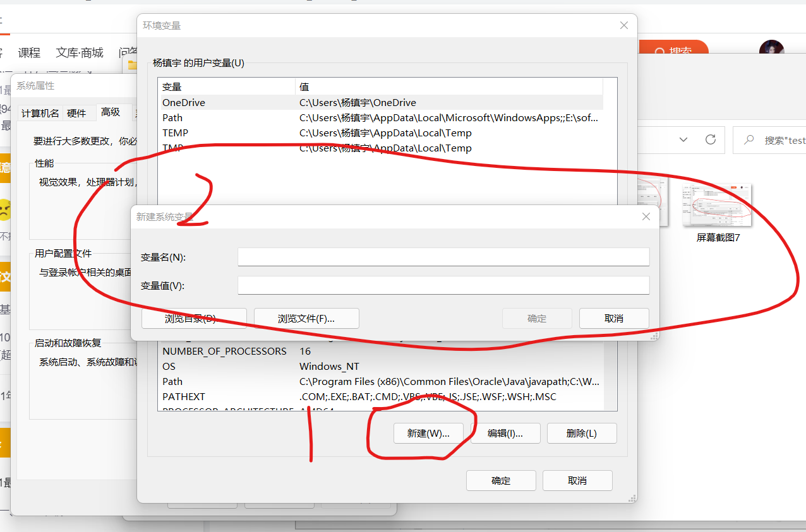Close the 环境变量 window with its X
Image resolution: width=806 pixels, height=532 pixels.
tap(624, 26)
